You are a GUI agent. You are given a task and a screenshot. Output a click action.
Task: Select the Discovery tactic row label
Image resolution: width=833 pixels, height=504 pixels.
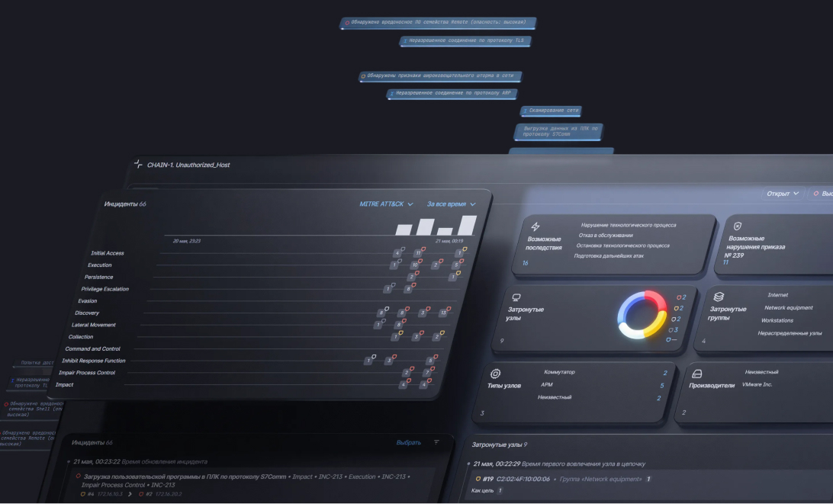(87, 313)
